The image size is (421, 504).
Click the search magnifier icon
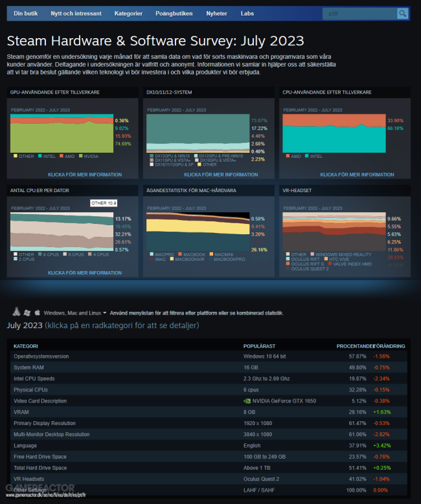pyautogui.click(x=402, y=14)
